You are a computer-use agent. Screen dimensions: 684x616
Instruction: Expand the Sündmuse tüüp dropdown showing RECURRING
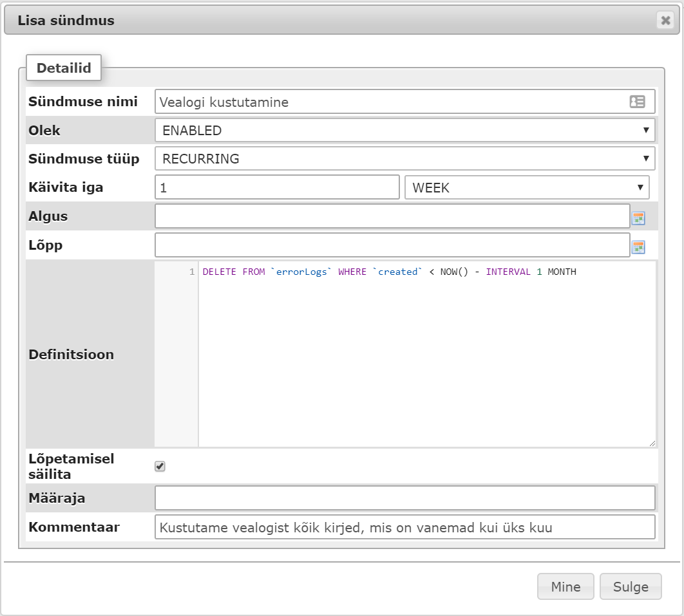tap(404, 159)
